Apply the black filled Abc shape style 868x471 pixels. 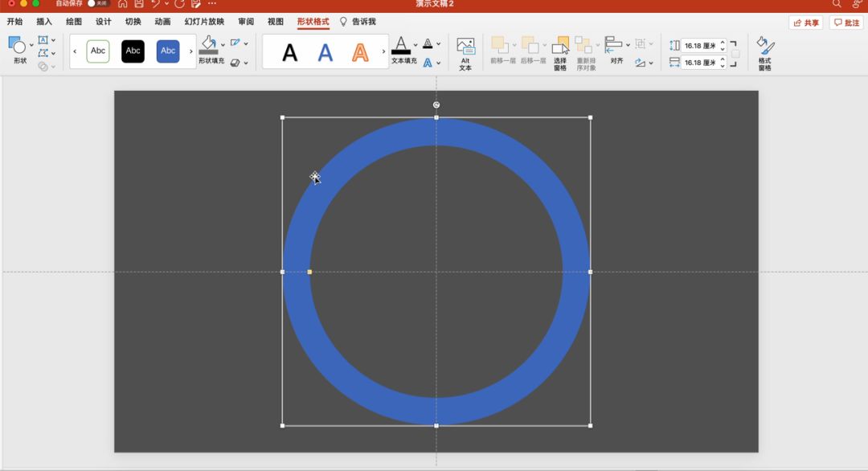click(x=133, y=51)
